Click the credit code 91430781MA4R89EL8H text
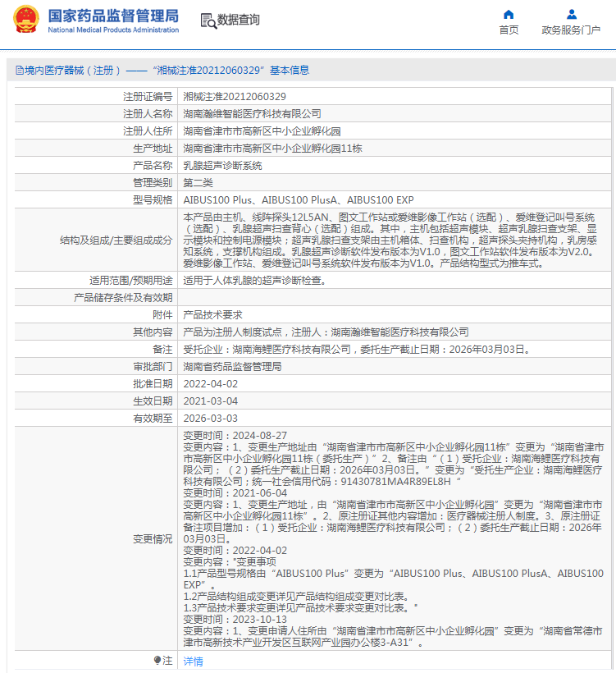The width and height of the screenshot is (616, 673). [395, 481]
